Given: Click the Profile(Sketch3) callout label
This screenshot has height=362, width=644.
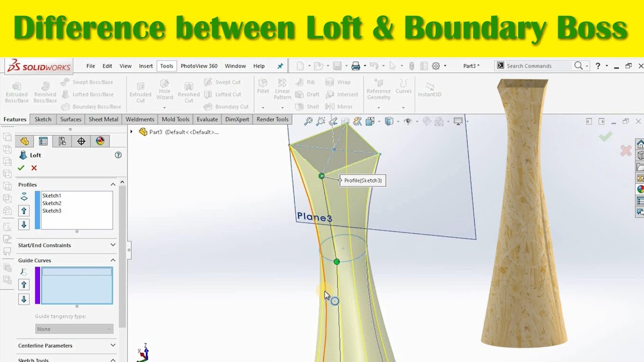Looking at the screenshot, I should tap(363, 180).
